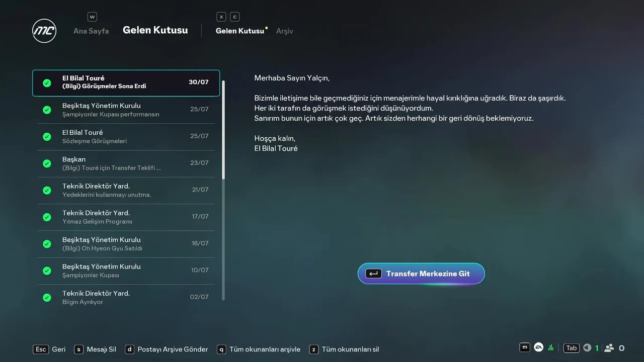
Task: Open the EA logo icon in the bottom bar
Action: coord(538,347)
